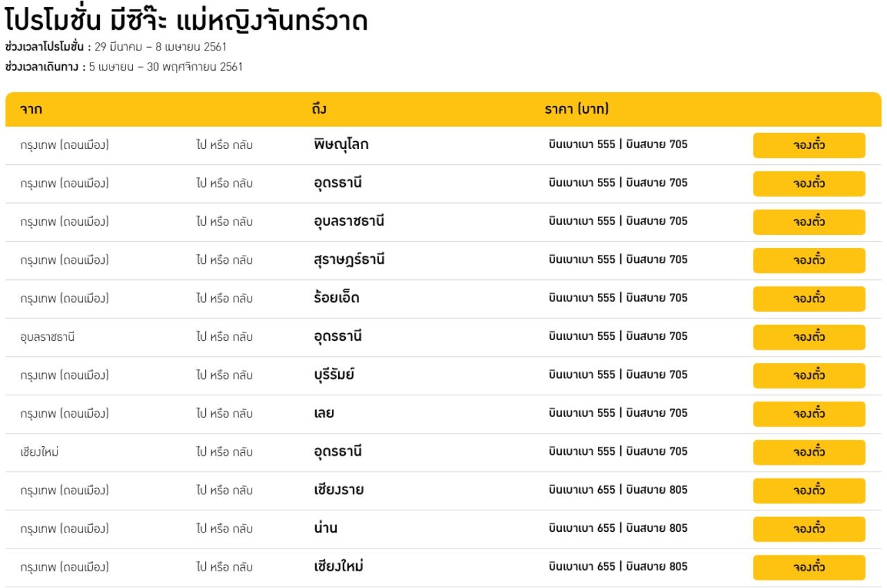Viewport: 887px width, 588px height.
Task: Click จองตั๋ว for the พิษณุโลก route
Action: pos(809,145)
